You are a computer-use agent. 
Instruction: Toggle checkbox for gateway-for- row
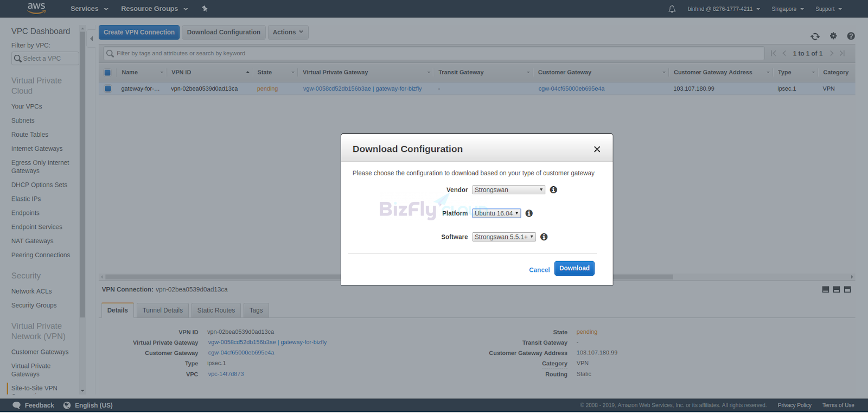click(107, 88)
